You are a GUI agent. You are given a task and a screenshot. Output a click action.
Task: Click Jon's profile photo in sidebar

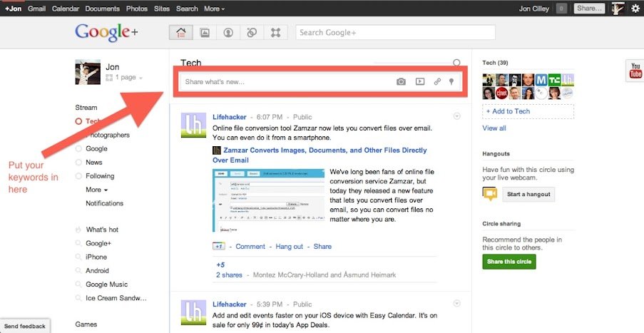point(88,72)
